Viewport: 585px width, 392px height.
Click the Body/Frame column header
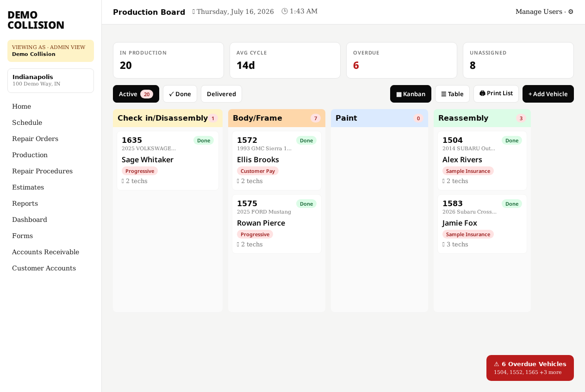pyautogui.click(x=277, y=118)
